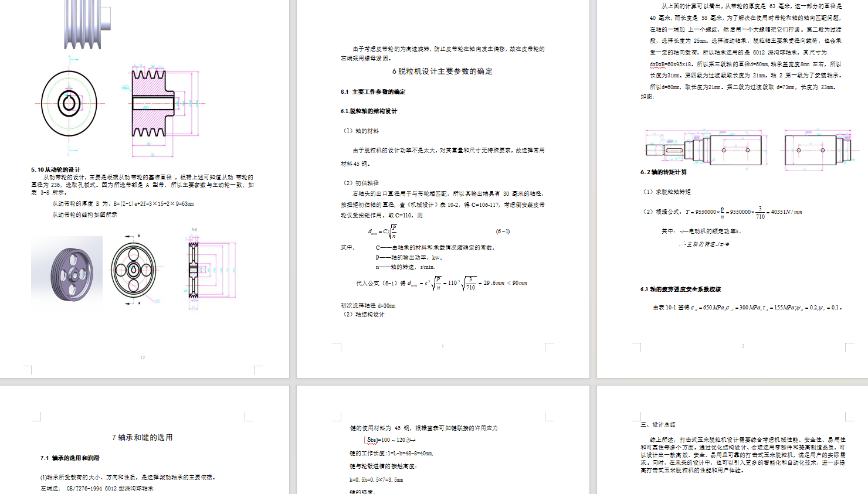Click the line "n——轴的转速，r/min"
The width and height of the screenshot is (868, 494).
click(x=405, y=267)
